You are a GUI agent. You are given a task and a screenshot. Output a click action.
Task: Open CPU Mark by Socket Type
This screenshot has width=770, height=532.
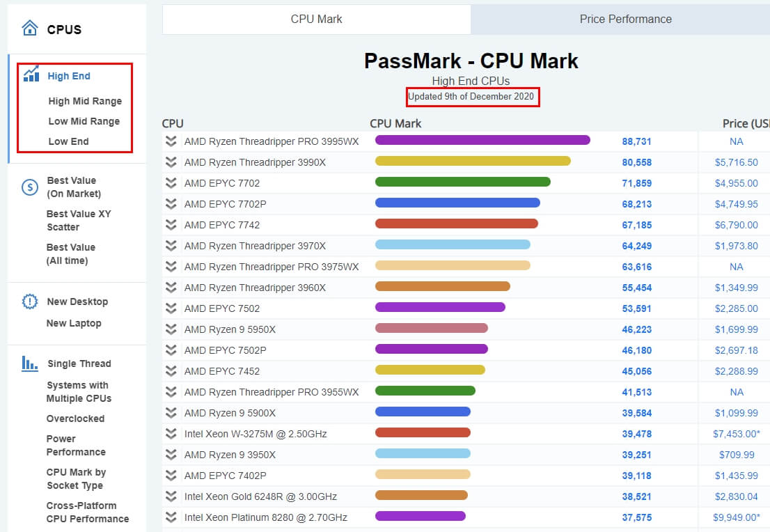pos(76,479)
